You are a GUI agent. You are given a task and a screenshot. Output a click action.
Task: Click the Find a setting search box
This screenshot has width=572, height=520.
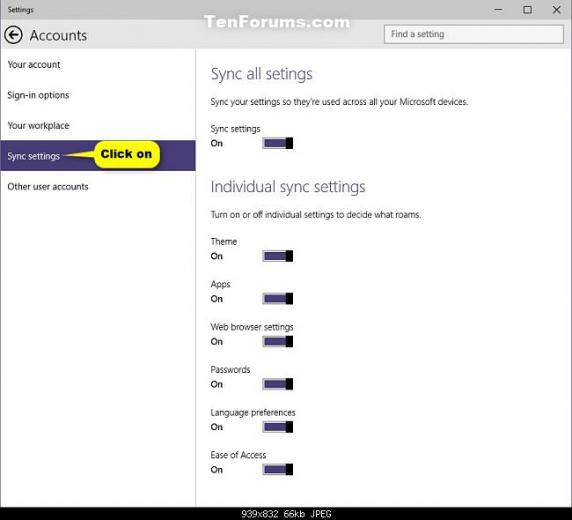[474, 34]
